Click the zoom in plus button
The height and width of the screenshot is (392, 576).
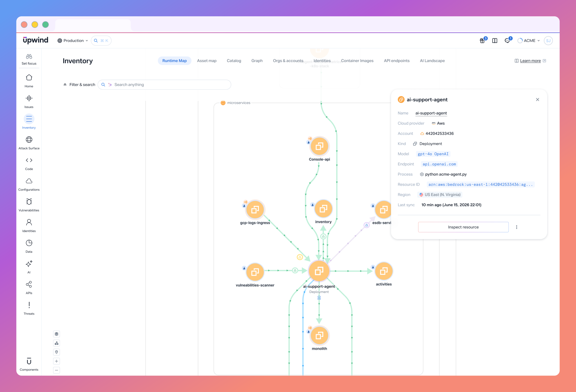click(56, 361)
